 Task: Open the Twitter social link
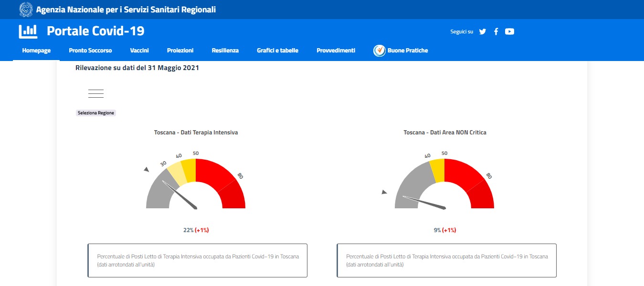point(483,31)
